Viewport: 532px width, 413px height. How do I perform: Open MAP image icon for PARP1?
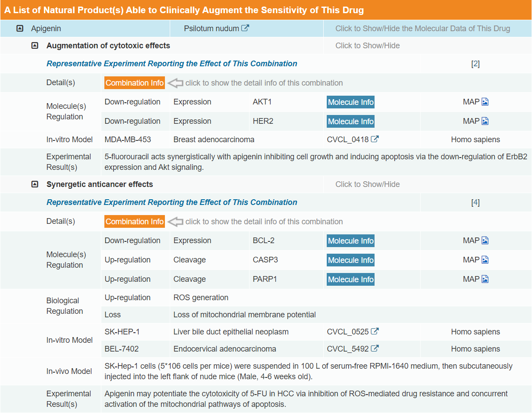tap(485, 279)
